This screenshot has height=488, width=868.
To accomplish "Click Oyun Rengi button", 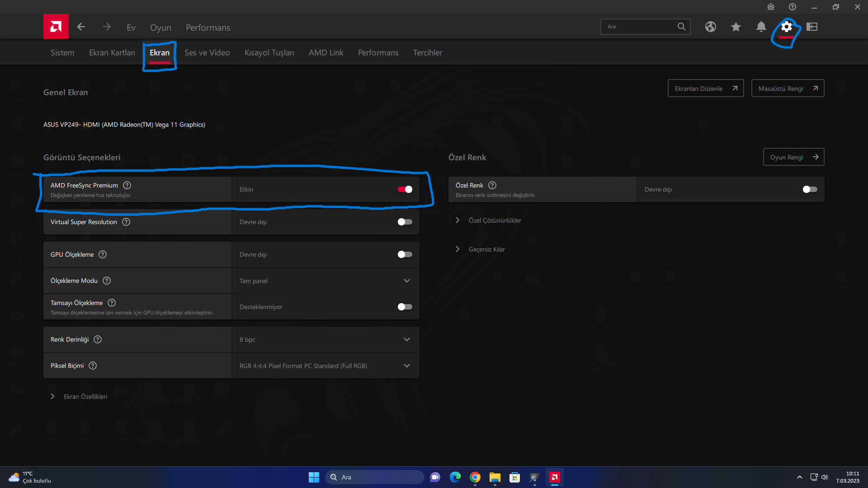I will [793, 157].
